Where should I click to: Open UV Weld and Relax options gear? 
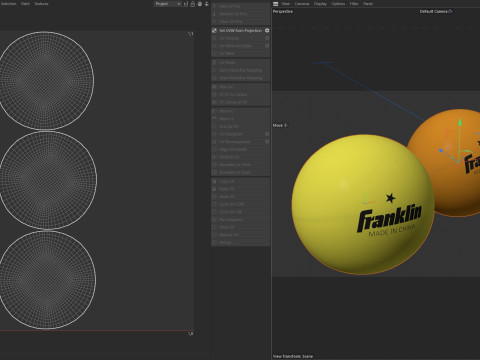267,46
